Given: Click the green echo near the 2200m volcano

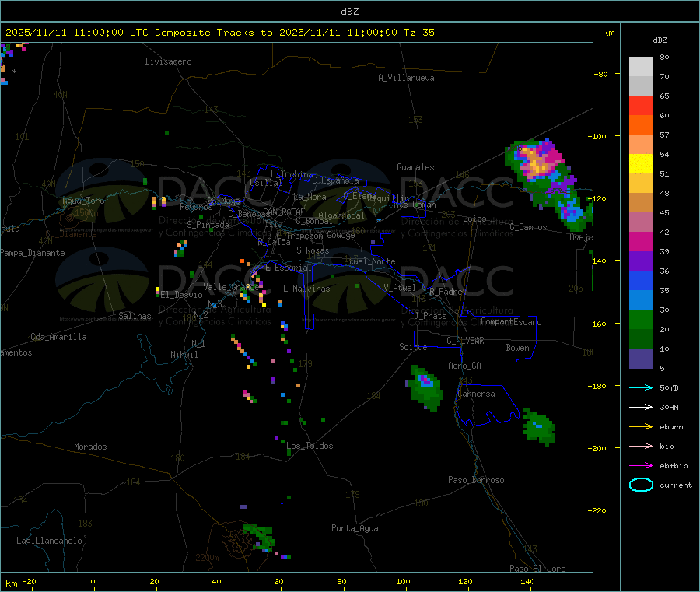Looking at the screenshot, I should pos(261,536).
